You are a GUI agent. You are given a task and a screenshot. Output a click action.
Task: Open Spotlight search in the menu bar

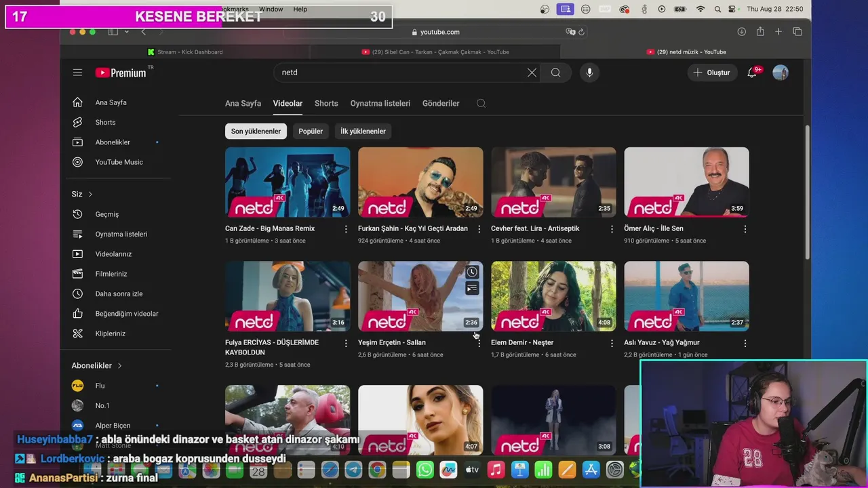point(717,9)
